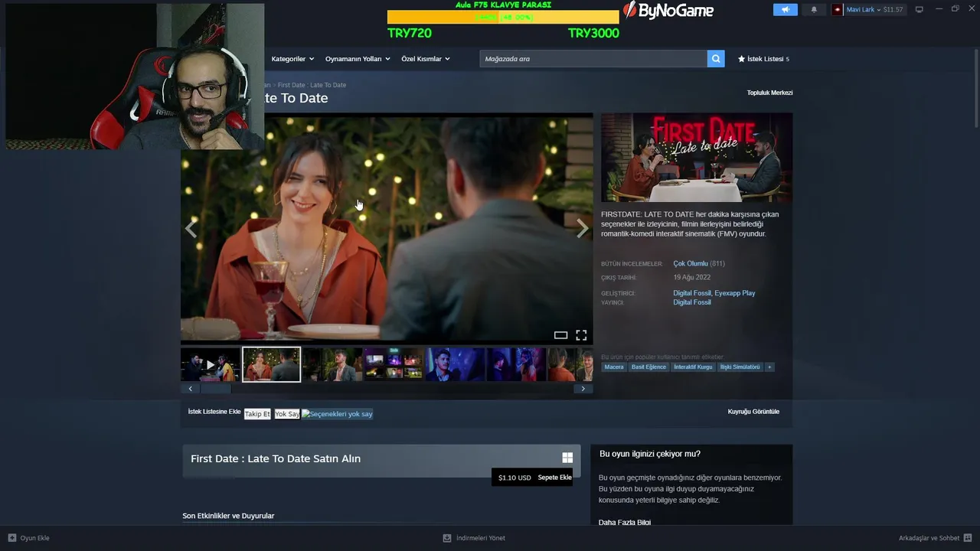
Task: Open the announcements megaphone icon
Action: 785,10
